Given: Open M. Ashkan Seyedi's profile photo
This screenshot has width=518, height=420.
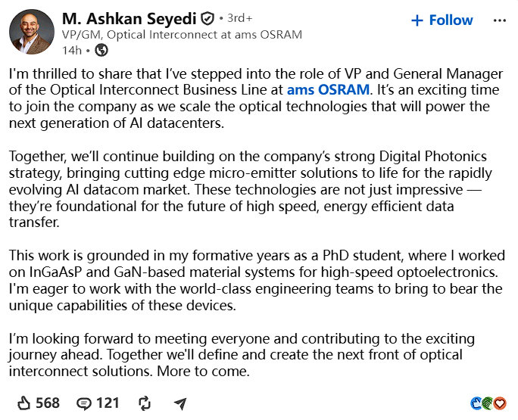Looking at the screenshot, I should pos(32,32).
